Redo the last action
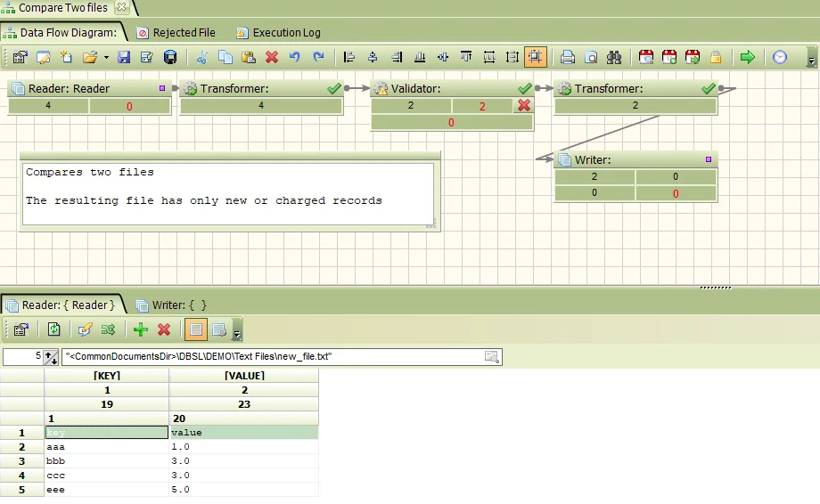The image size is (820, 504). (318, 57)
